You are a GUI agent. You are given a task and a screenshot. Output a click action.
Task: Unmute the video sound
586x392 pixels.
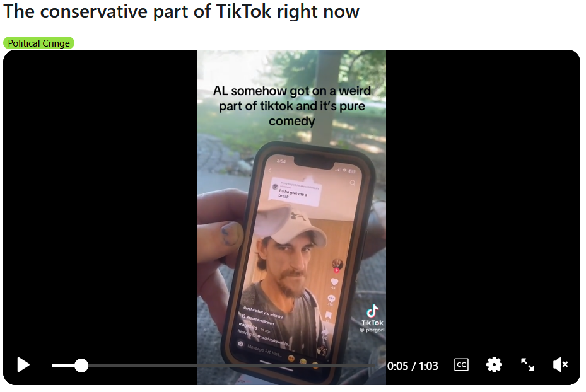tap(560, 365)
